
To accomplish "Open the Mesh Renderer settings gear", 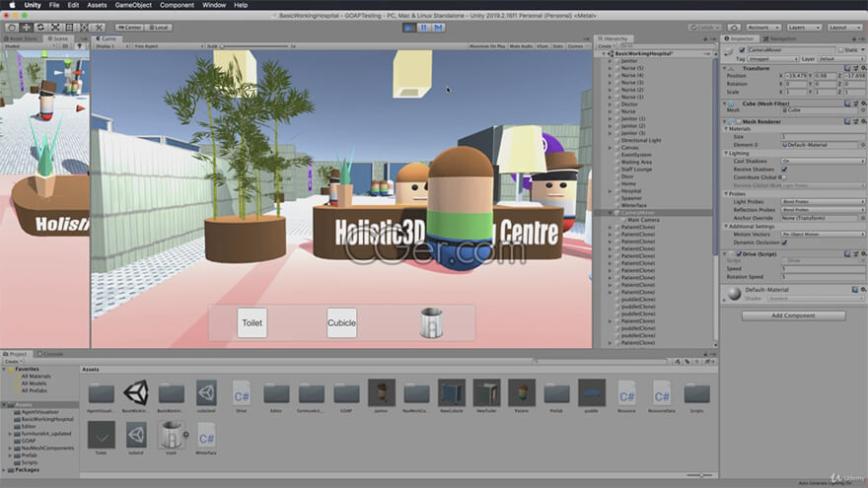I will click(x=863, y=121).
